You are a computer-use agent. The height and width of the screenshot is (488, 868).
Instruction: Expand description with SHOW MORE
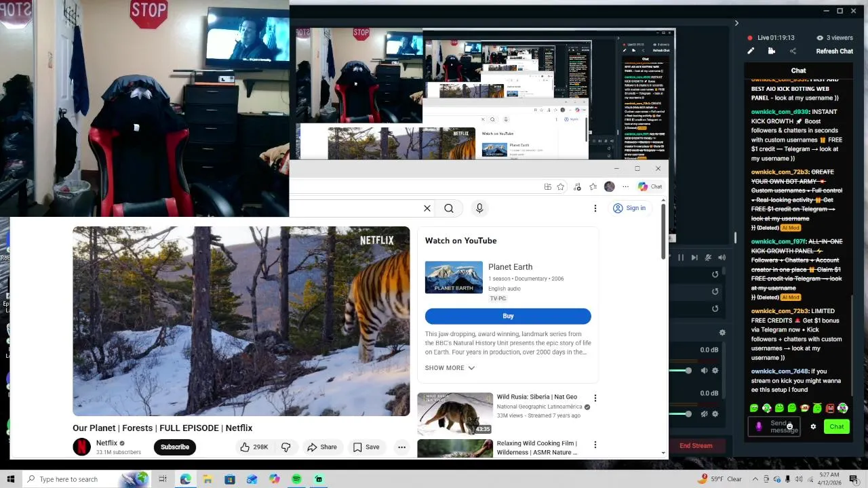point(450,368)
